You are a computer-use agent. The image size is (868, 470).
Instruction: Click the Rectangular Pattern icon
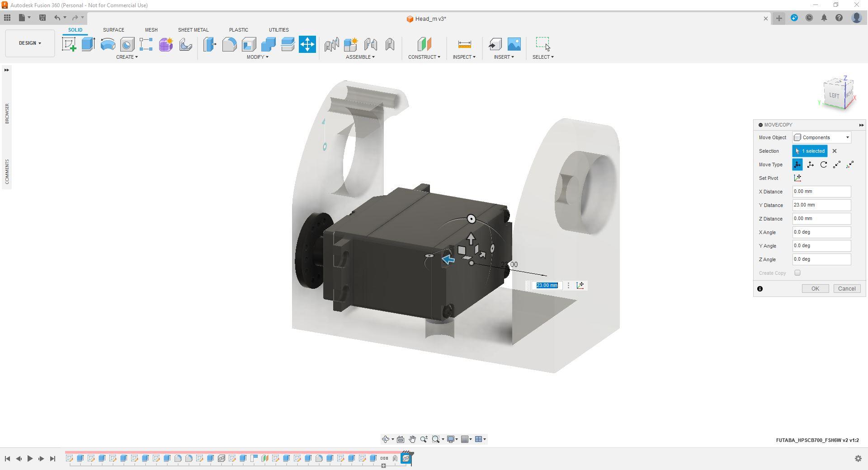pyautogui.click(x=146, y=44)
